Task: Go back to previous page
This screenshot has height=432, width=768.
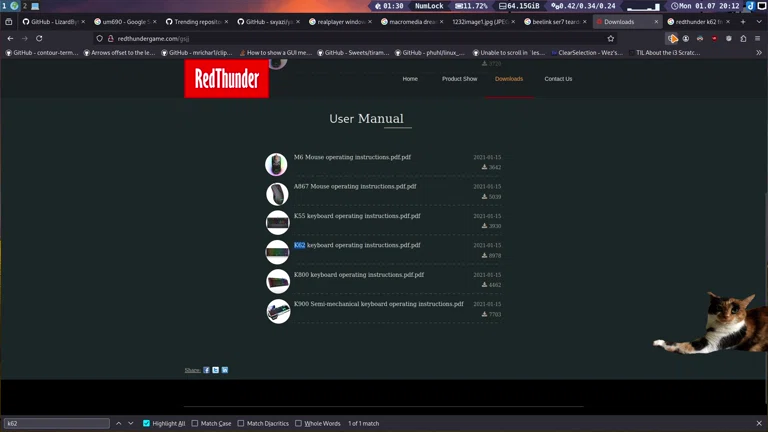Action: [x=10, y=38]
